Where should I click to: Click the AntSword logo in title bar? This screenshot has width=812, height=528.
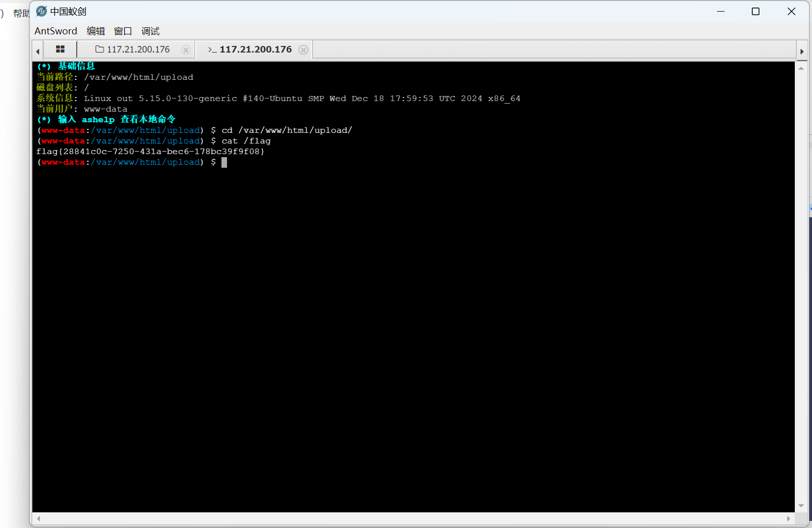(41, 11)
